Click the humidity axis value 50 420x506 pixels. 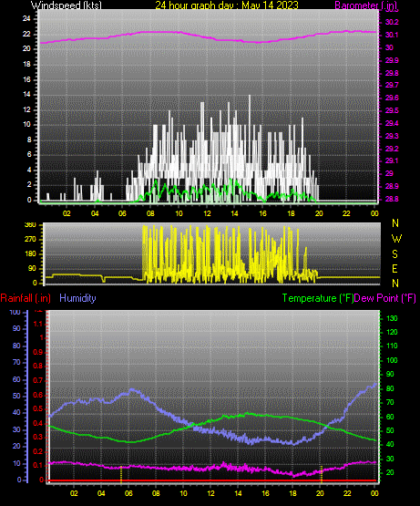tap(16, 396)
